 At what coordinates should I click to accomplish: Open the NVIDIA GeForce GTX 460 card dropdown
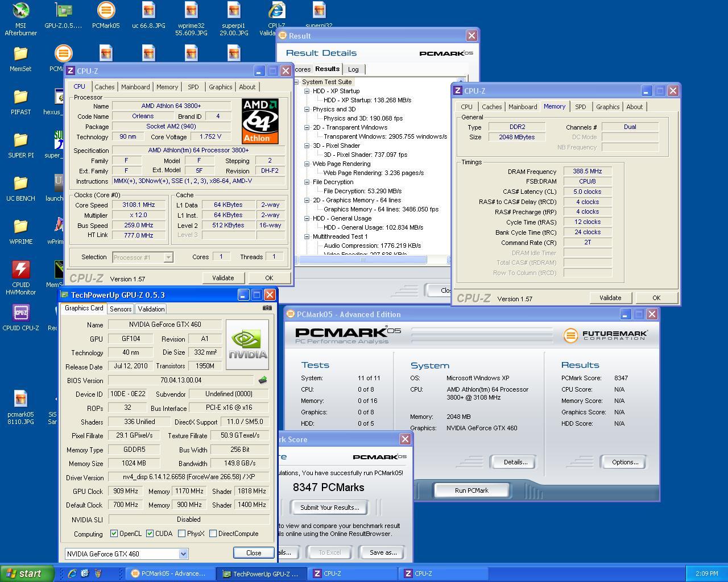[183, 554]
